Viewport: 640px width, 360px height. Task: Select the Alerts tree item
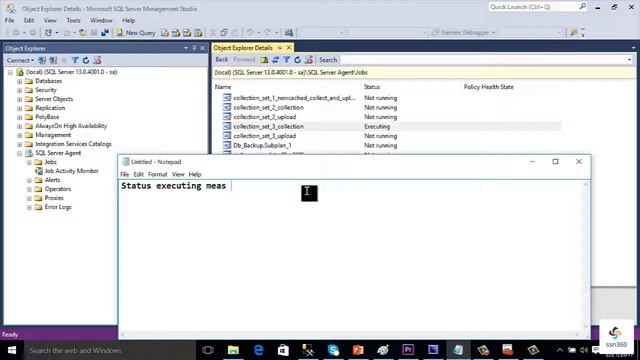[52, 180]
